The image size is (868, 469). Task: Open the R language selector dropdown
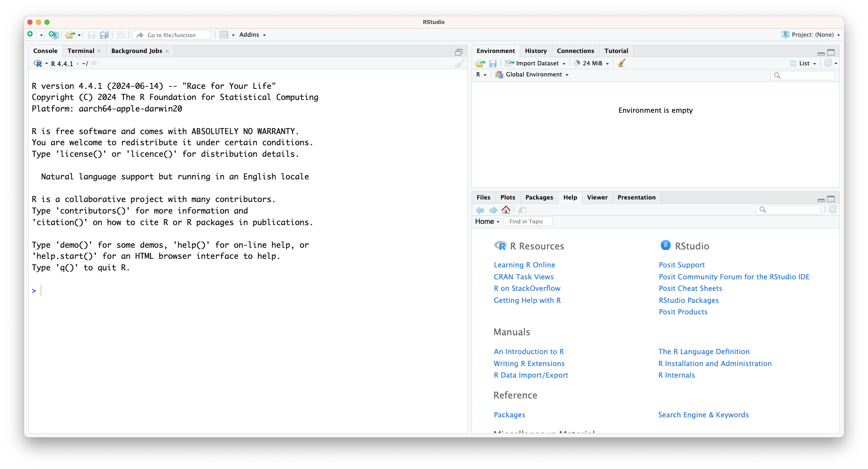481,74
